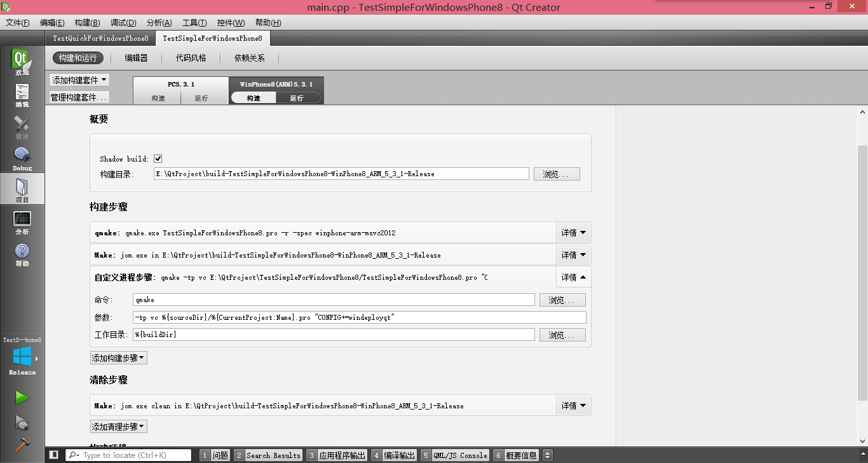Switch to TestQuickForWindowsPhone8 project tab
The height and width of the screenshot is (463, 868).
(x=100, y=38)
